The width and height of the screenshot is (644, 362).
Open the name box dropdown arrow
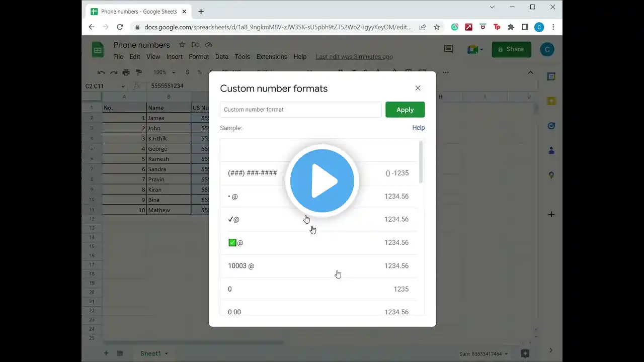tap(123, 86)
